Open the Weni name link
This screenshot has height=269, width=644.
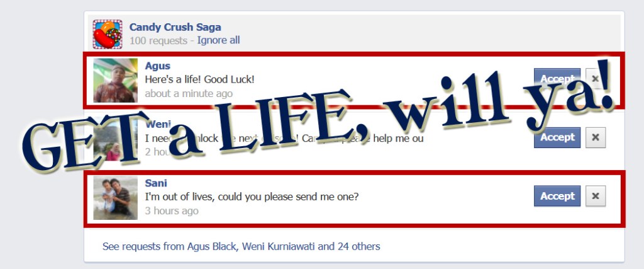click(x=158, y=124)
